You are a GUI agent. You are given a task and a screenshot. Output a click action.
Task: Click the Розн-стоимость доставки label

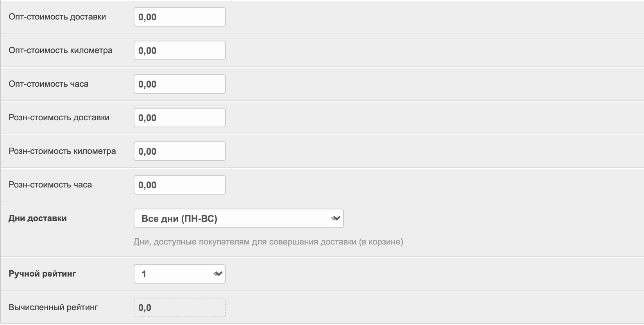pyautogui.click(x=59, y=118)
